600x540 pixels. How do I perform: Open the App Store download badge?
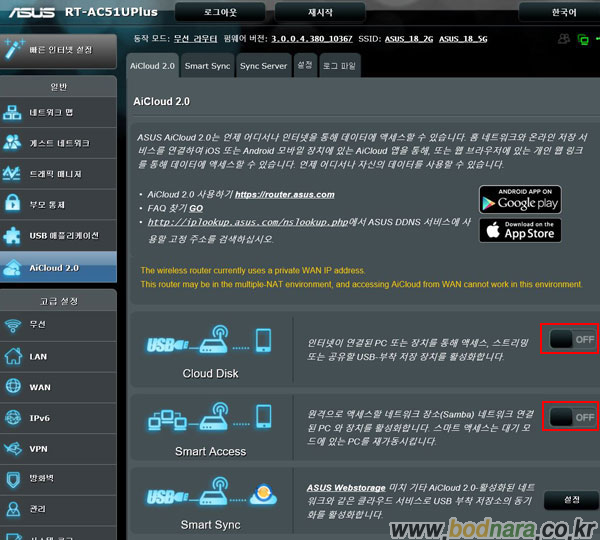point(520,230)
